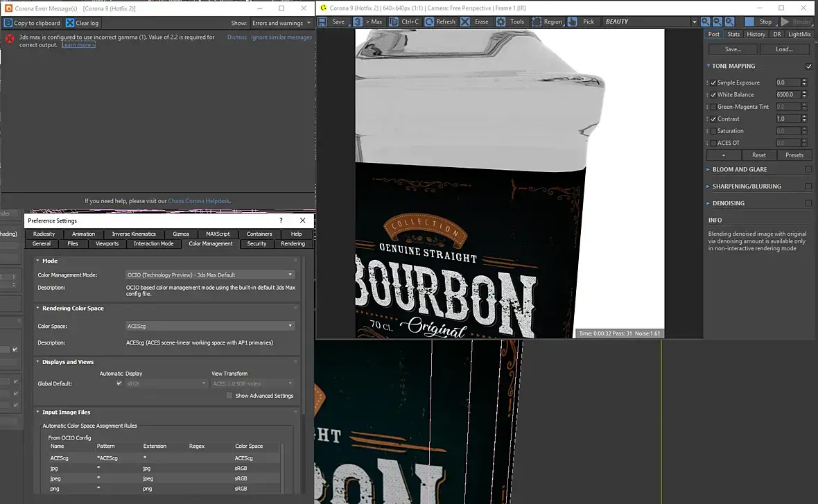
Task: Open the Rendering Color Space dropdown
Action: [210, 326]
